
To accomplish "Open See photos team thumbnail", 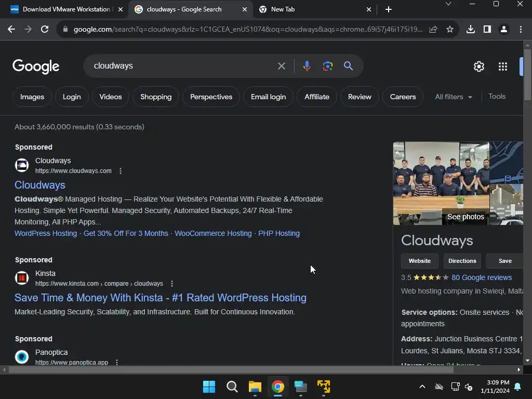I will coord(441,183).
